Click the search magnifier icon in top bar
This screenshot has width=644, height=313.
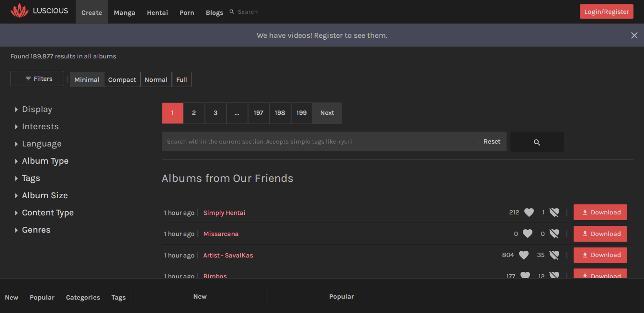coord(232,12)
